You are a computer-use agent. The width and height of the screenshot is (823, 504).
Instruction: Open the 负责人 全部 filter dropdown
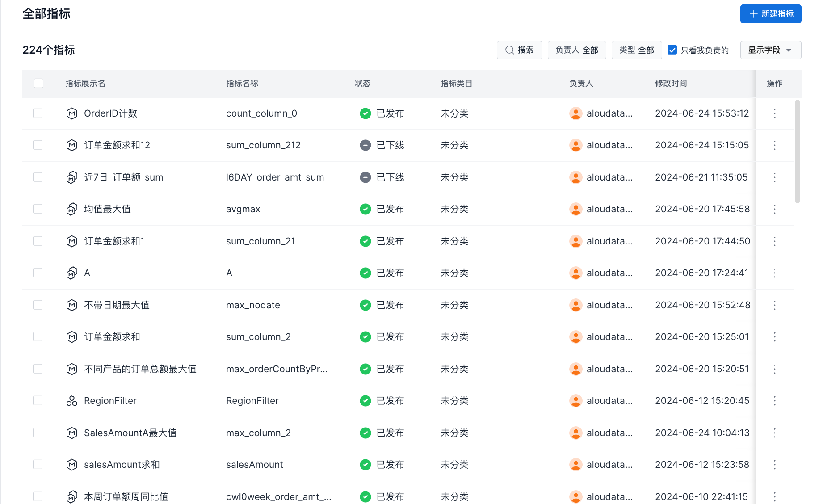click(576, 50)
